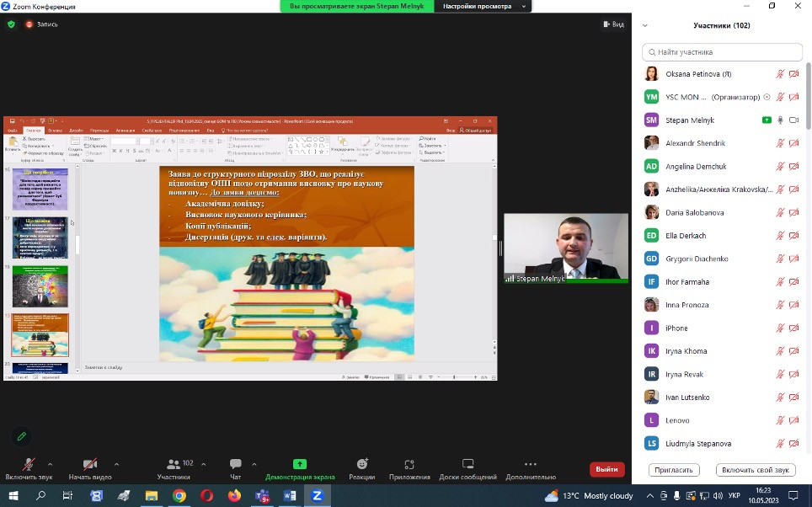This screenshot has height=507, width=812.
Task: Leave the meeting with Выйти
Action: [x=606, y=469]
